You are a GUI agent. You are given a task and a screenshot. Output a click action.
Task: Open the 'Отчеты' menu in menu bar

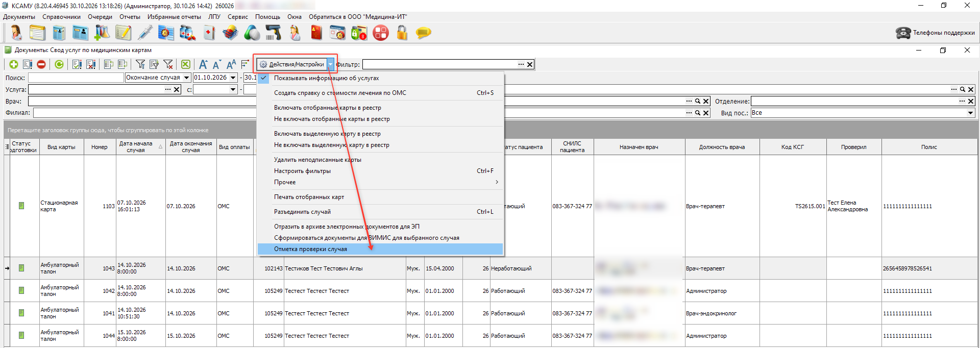pyautogui.click(x=130, y=17)
